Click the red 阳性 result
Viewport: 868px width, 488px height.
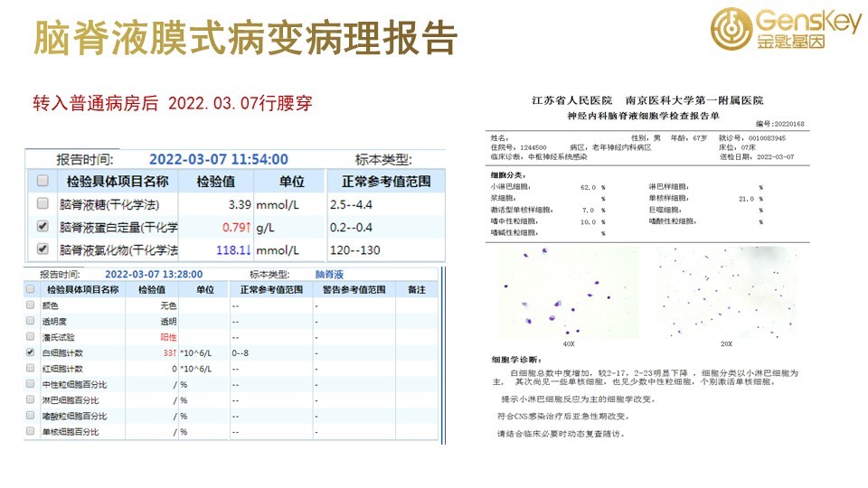(168, 337)
